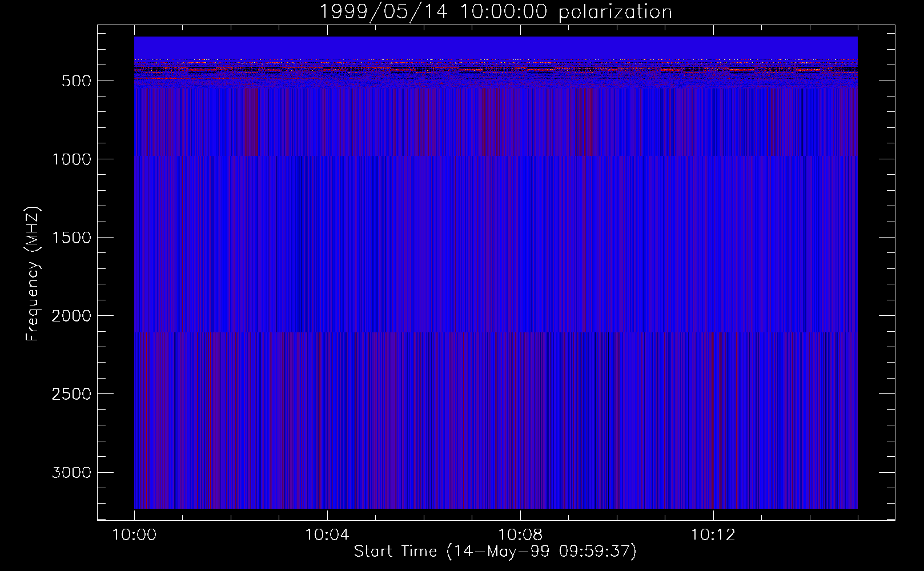Screen dimensions: 924x571
Task: Click the '10:12' time tick label
Action: pos(713,535)
